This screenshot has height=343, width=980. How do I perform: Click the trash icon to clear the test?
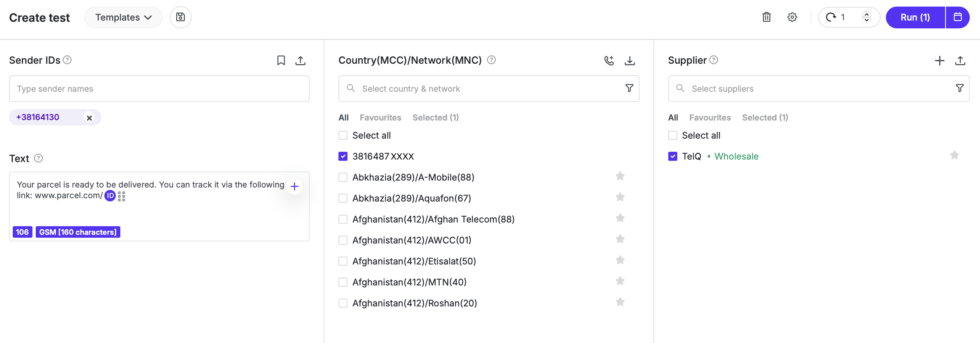click(x=766, y=17)
